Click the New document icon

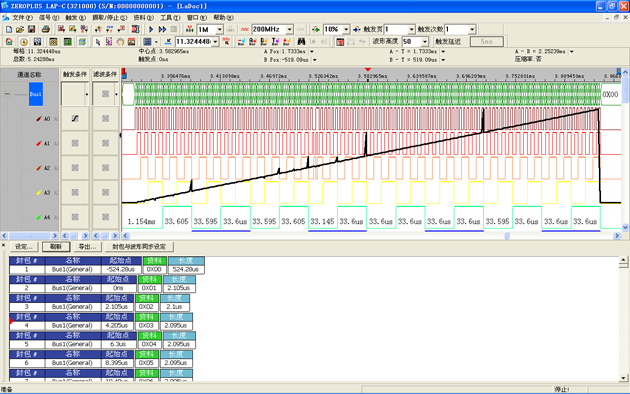(x=9, y=29)
